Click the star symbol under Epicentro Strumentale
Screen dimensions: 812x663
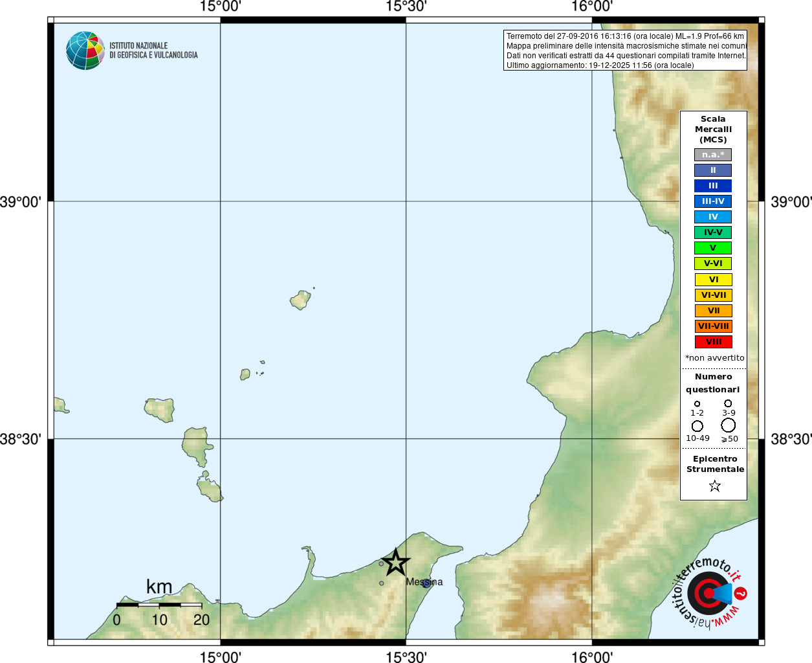click(x=714, y=486)
